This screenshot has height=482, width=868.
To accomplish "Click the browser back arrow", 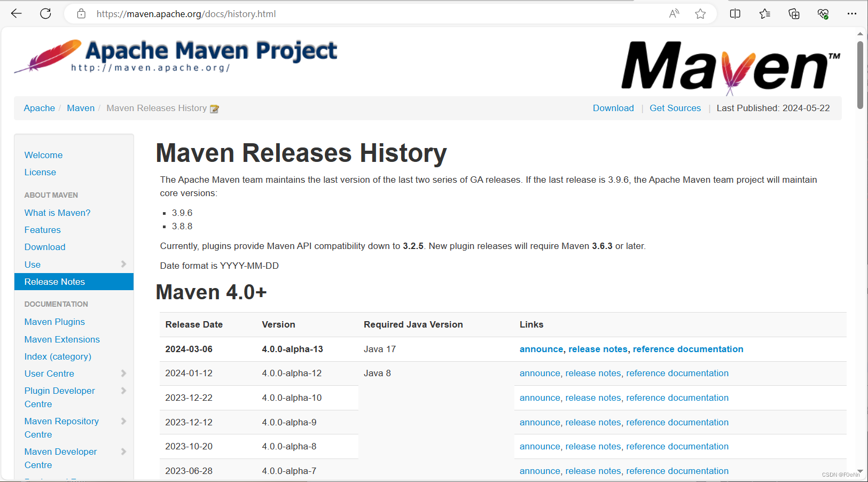I will [x=16, y=13].
